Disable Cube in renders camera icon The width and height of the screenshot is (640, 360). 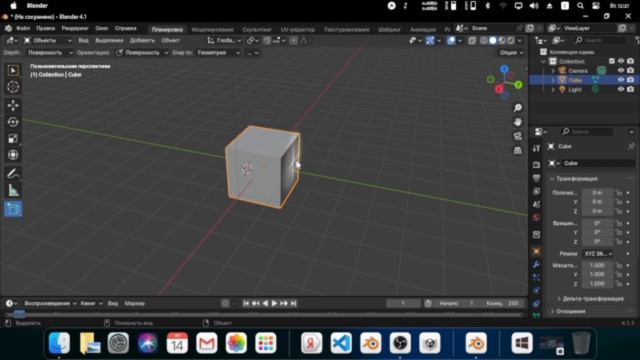tap(631, 80)
